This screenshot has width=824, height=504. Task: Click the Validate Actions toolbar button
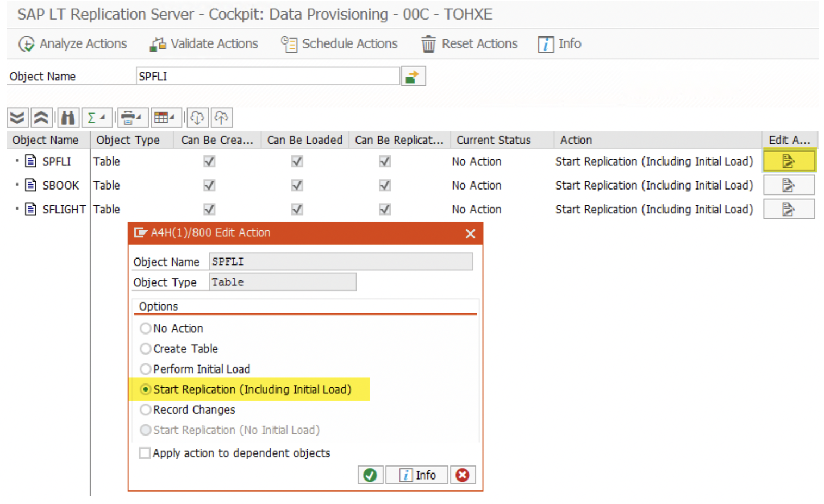click(204, 44)
